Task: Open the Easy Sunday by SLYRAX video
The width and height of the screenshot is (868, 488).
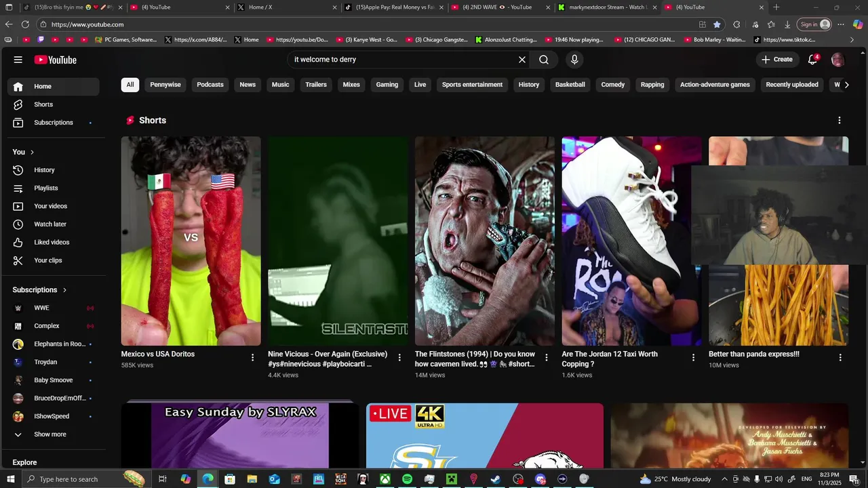Action: click(x=240, y=435)
